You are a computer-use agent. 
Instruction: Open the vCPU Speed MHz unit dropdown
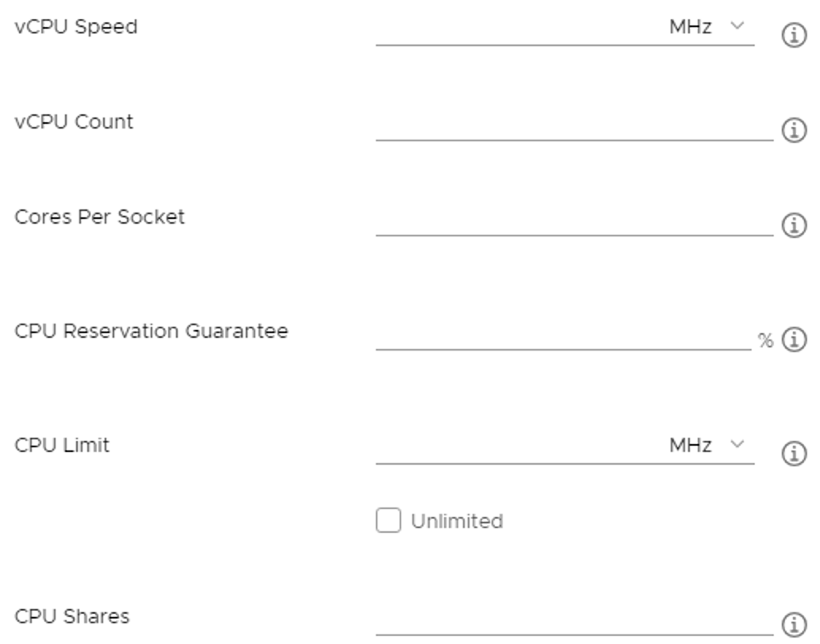tap(707, 27)
